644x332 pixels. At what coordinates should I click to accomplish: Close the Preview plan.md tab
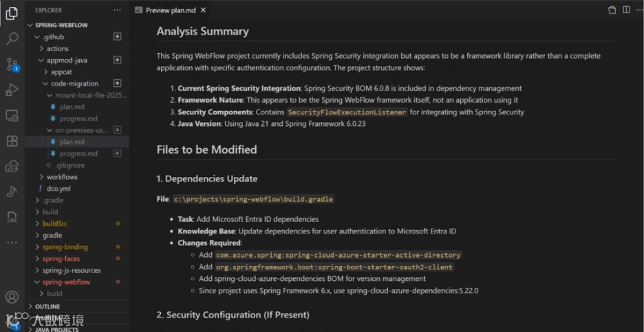(x=204, y=10)
